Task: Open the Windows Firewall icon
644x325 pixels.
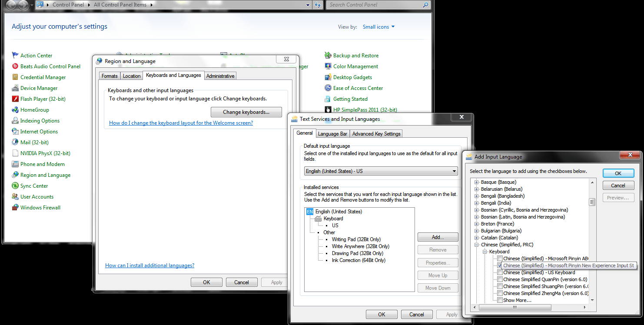Action: pos(16,208)
